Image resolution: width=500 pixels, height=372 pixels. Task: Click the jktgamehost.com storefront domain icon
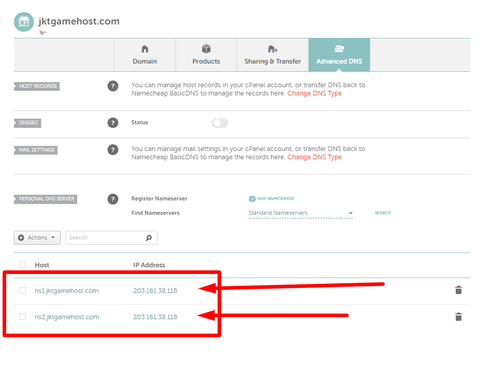click(24, 22)
